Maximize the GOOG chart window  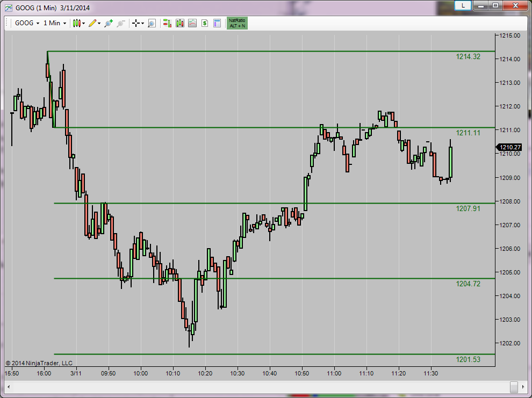[495, 5]
